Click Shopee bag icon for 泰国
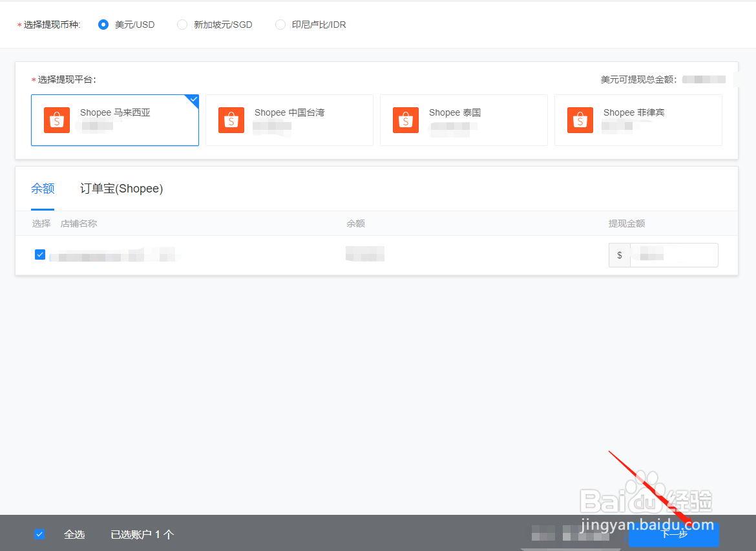The image size is (756, 551). point(406,120)
